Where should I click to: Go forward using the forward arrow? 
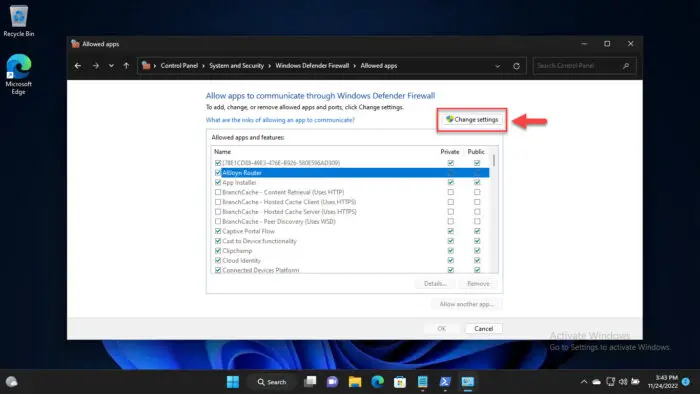(x=96, y=66)
